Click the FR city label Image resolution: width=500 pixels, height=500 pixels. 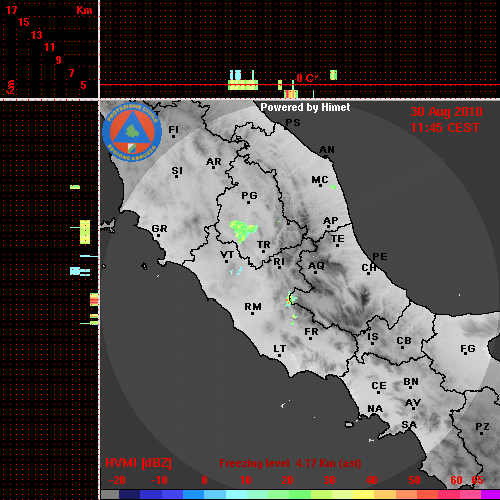click(311, 332)
